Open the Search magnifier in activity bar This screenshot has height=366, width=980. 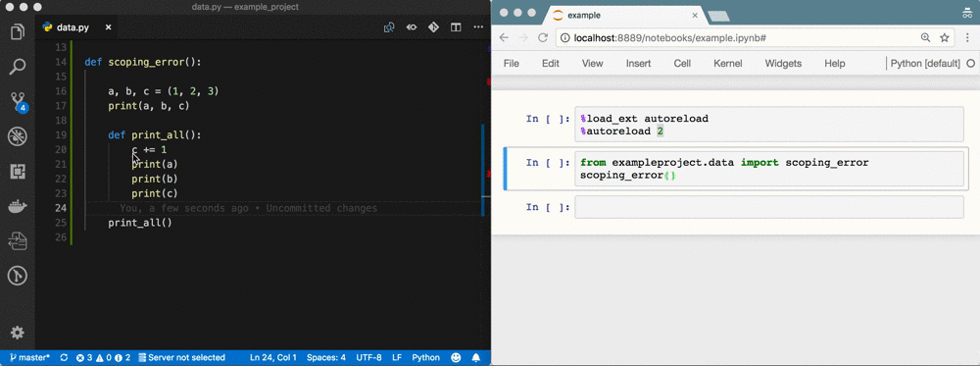click(18, 67)
